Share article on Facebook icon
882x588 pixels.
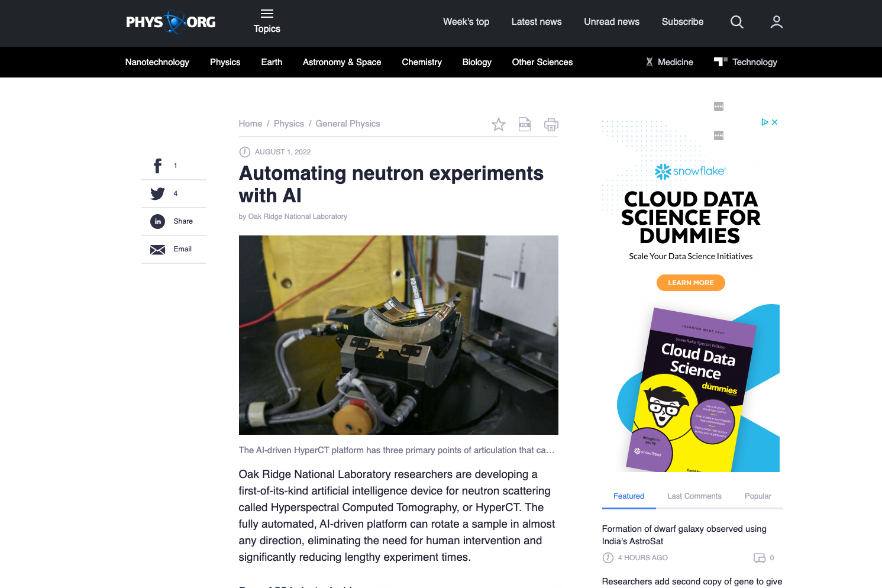click(157, 166)
